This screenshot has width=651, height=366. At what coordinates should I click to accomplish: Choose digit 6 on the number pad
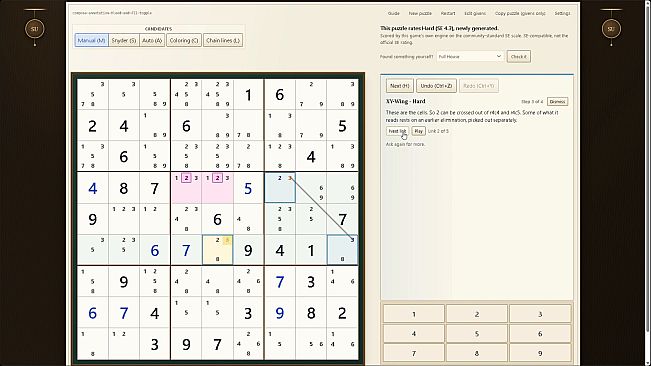coord(540,334)
